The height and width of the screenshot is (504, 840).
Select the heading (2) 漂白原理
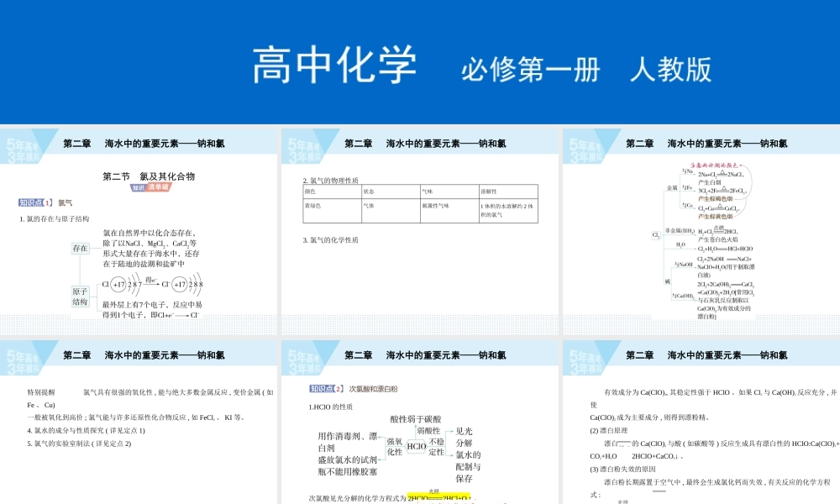[609, 431]
